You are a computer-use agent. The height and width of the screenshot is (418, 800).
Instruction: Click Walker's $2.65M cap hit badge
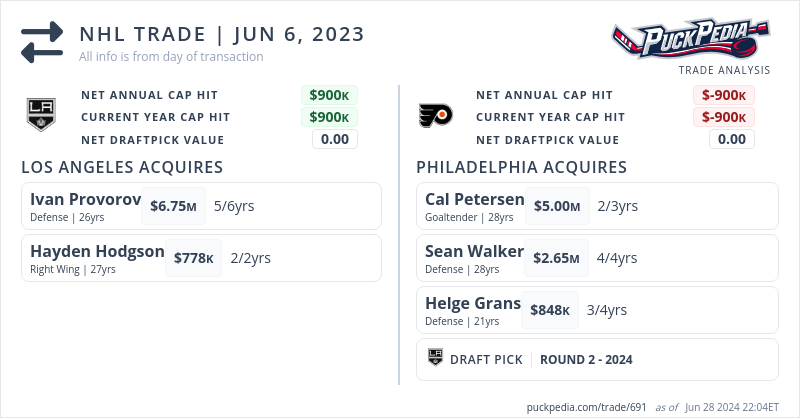click(x=557, y=258)
